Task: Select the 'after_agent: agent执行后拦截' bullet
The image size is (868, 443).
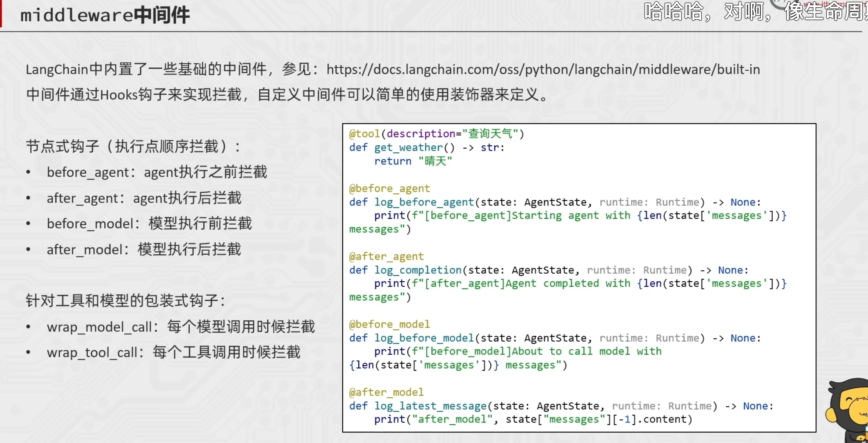Action: coord(144,198)
